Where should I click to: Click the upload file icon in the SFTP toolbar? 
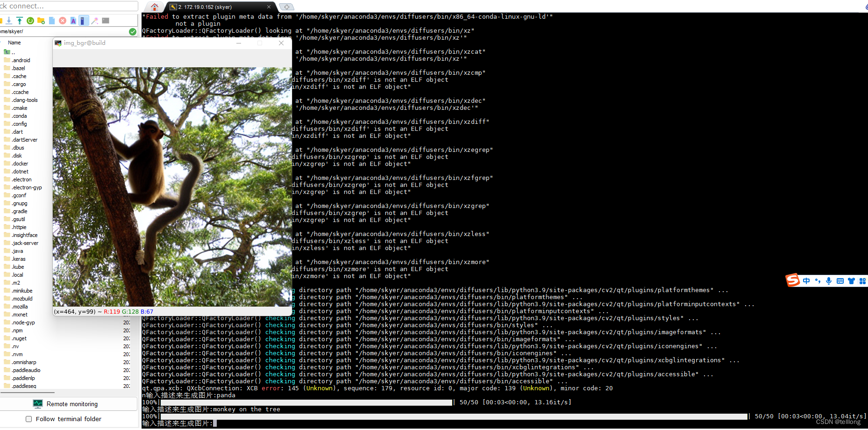[x=19, y=21]
